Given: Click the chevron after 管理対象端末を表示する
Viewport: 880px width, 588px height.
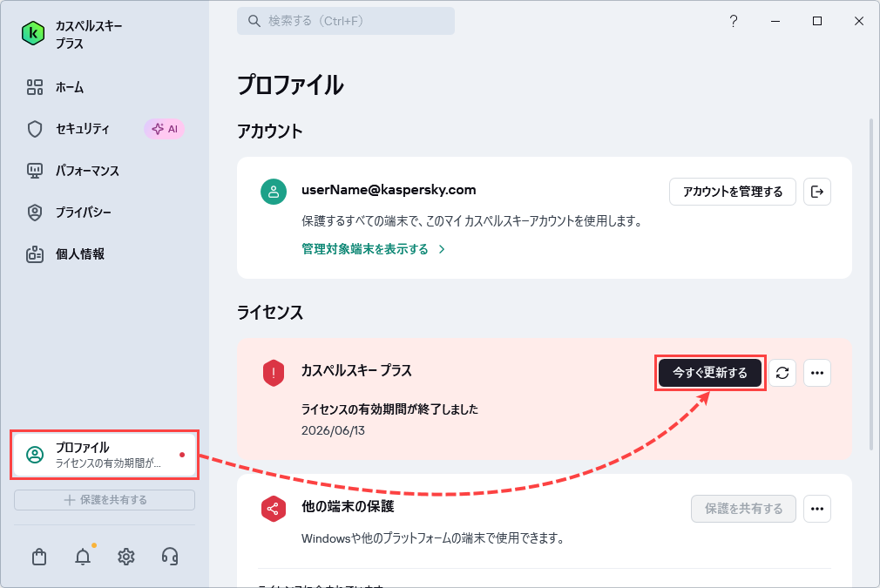Looking at the screenshot, I should click(443, 249).
